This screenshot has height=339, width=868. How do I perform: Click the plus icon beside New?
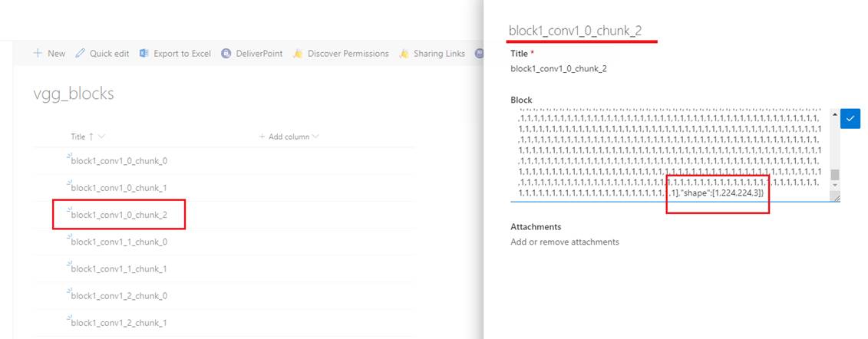coord(38,53)
